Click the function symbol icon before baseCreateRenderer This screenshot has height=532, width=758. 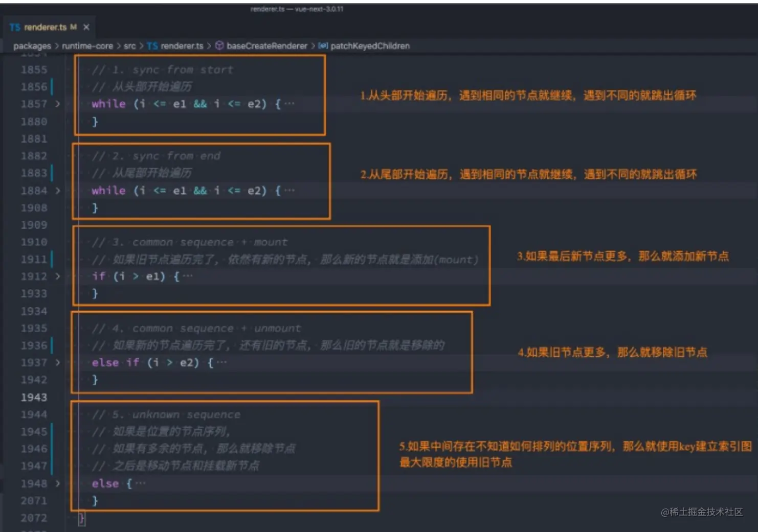(219, 46)
